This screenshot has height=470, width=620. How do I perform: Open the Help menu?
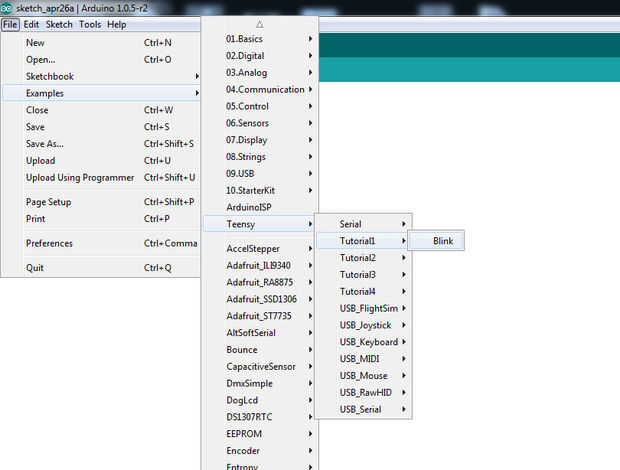pos(117,25)
